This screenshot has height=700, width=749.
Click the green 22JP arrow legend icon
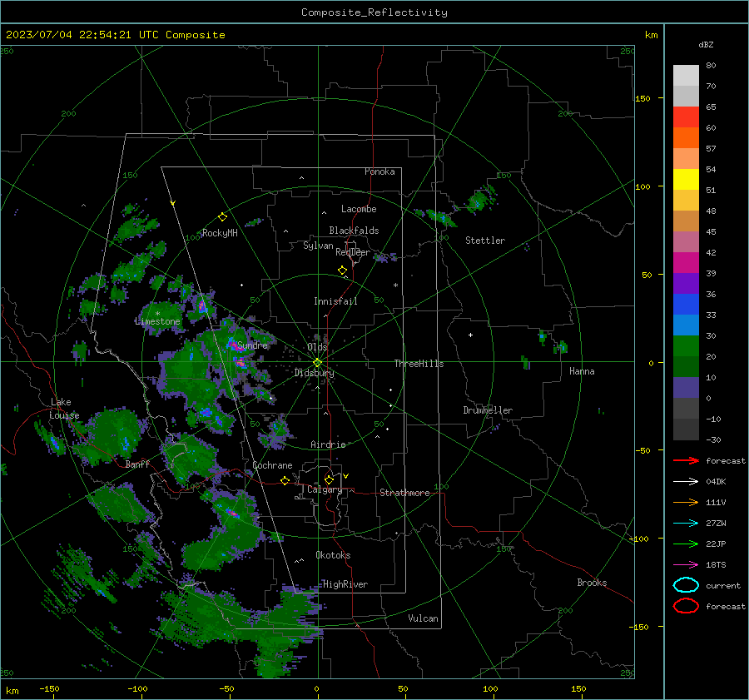(x=686, y=544)
